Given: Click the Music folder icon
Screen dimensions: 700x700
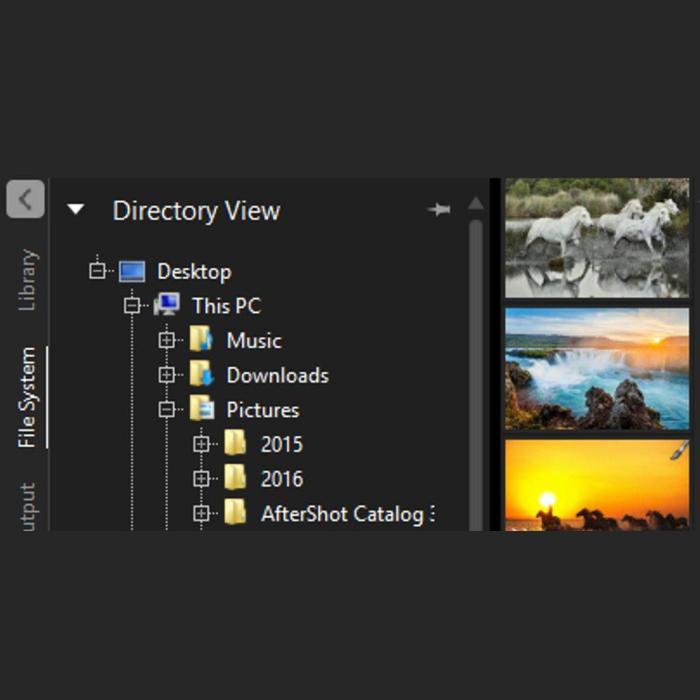Looking at the screenshot, I should click(x=201, y=340).
